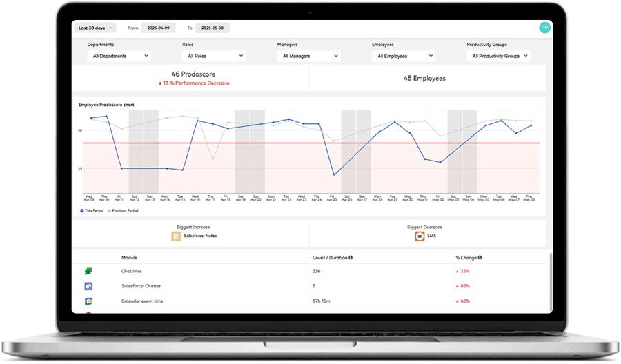
Task: Click the 33% change value for Chat lines
Action: coord(462,271)
